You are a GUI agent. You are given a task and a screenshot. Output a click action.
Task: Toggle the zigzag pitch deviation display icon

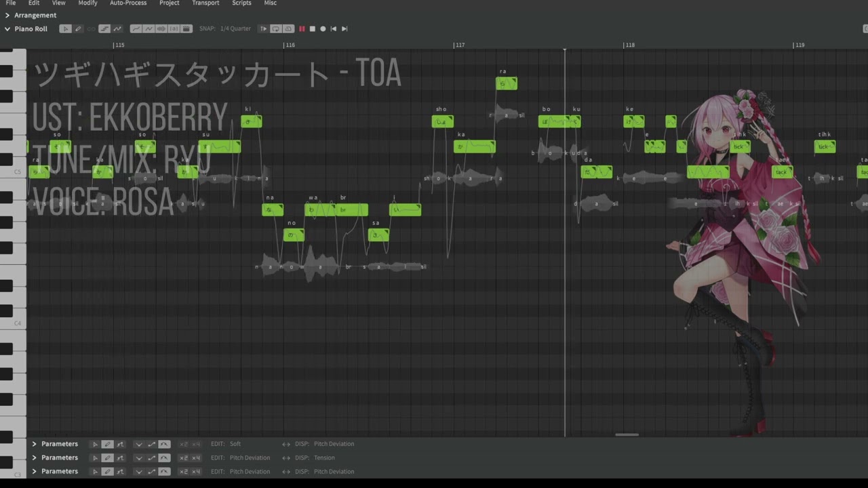click(x=149, y=28)
